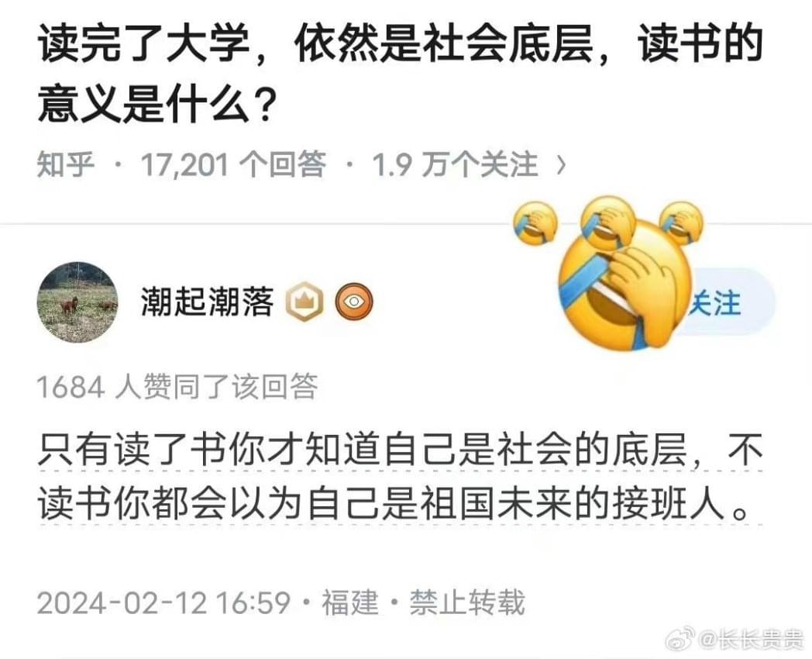The width and height of the screenshot is (812, 659).
Task: Click the small left face-palm emoji
Action: coord(535,224)
